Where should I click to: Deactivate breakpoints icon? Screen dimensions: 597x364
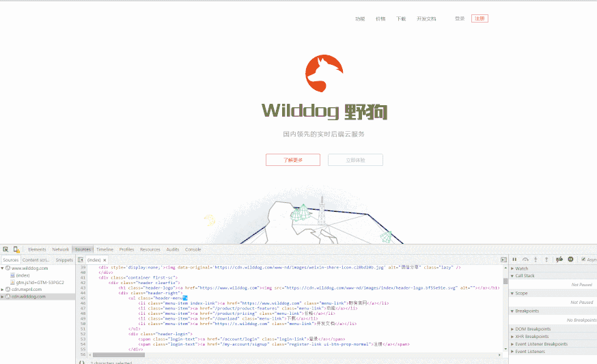coord(559,260)
